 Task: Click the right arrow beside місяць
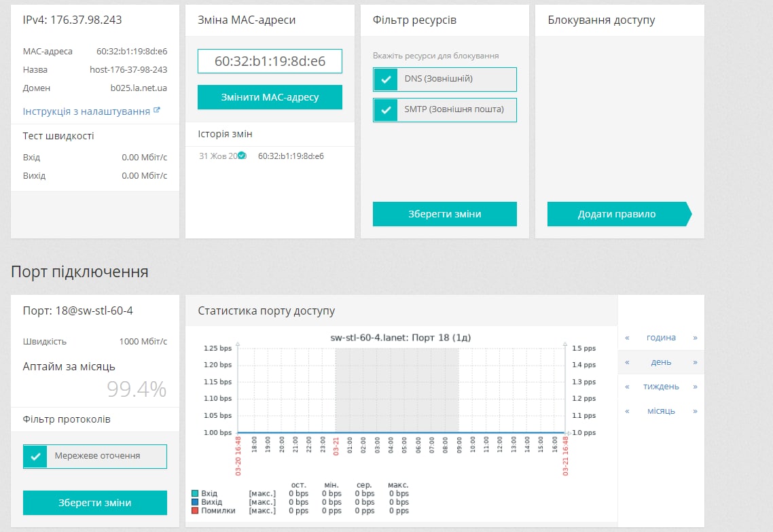coord(695,411)
